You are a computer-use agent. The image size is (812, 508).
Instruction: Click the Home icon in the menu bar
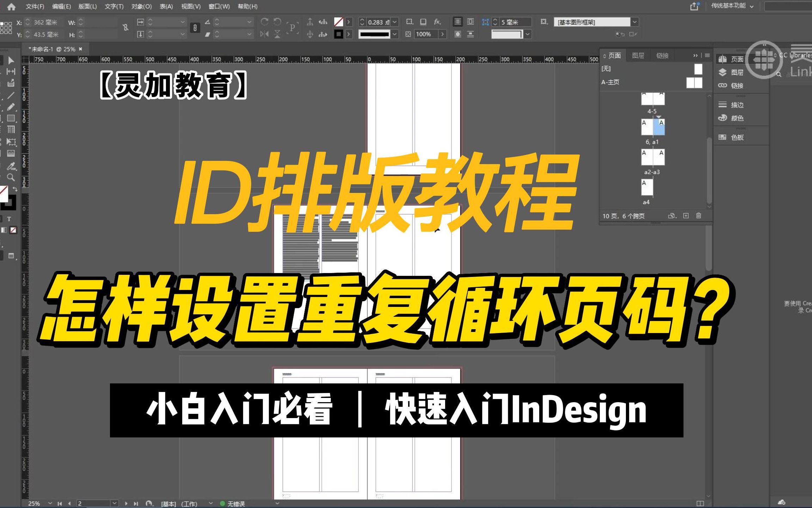click(x=11, y=6)
